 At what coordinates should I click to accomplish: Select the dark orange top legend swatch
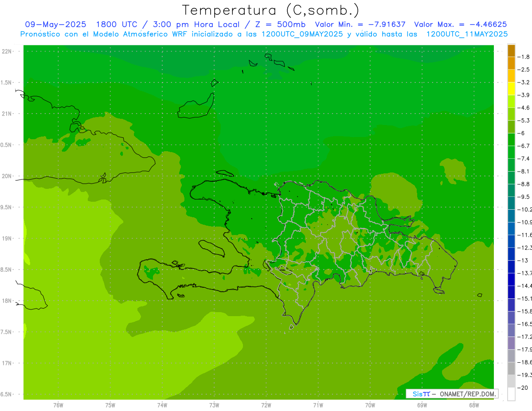tap(511, 51)
